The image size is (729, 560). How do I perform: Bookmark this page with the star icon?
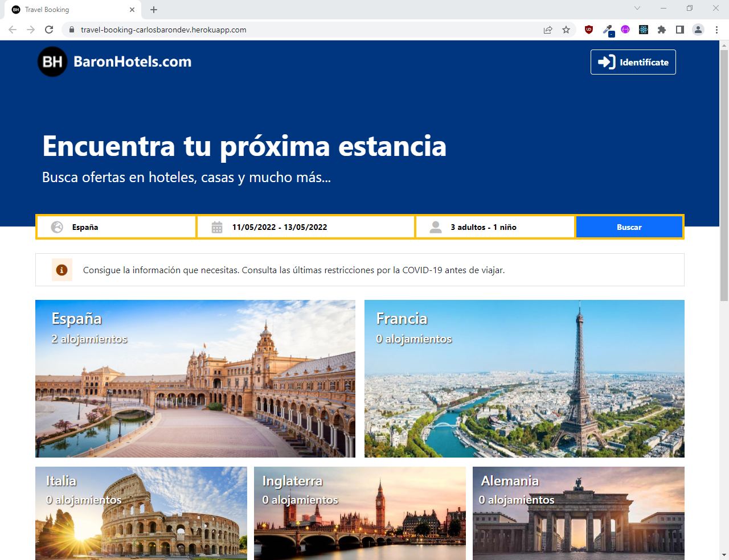566,30
